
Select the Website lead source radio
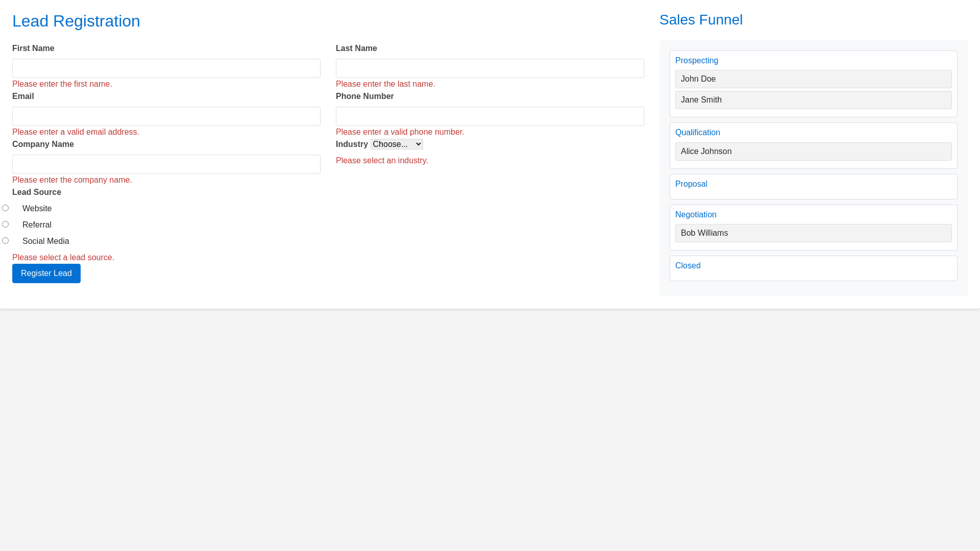(x=5, y=208)
